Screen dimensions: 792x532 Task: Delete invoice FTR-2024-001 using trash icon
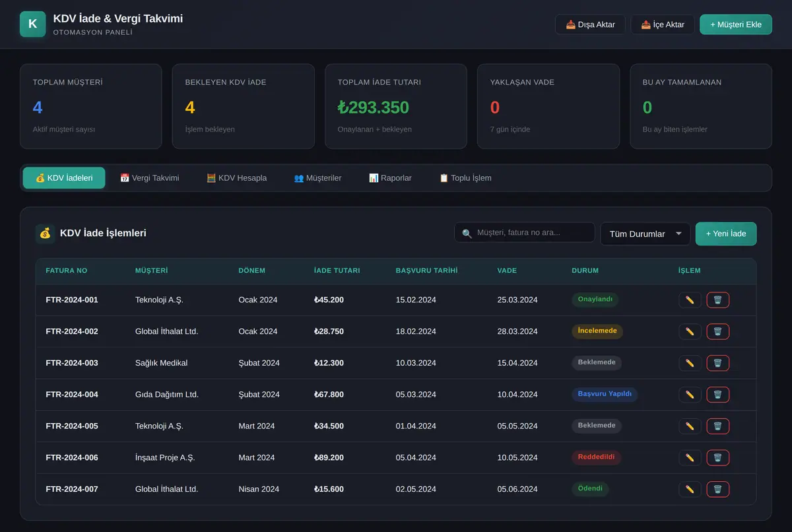pos(717,300)
